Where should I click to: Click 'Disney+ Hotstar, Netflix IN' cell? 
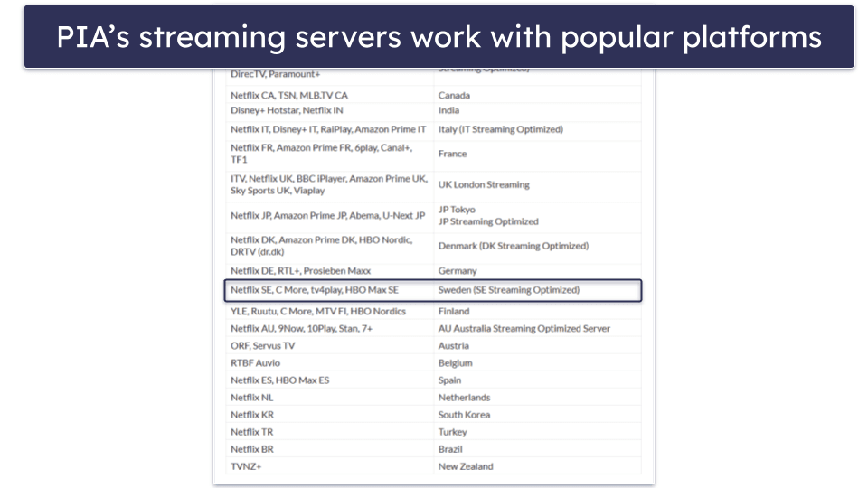coord(329,110)
